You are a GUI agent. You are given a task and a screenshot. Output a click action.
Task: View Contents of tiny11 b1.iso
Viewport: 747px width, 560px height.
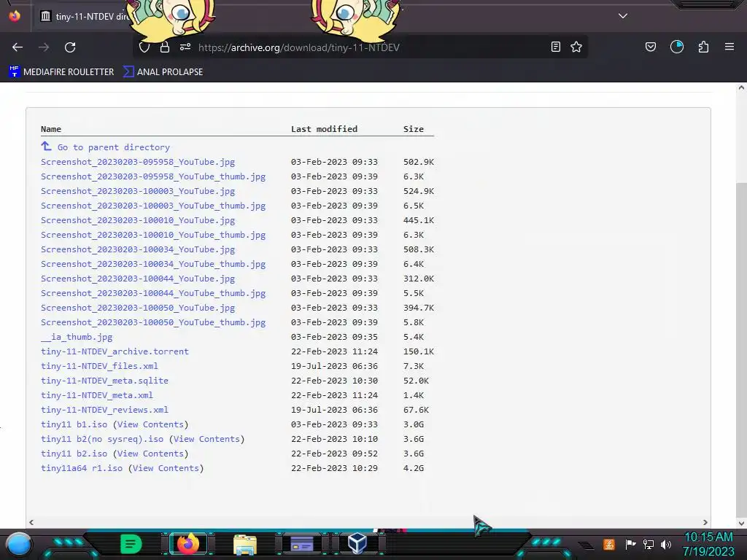pos(150,424)
